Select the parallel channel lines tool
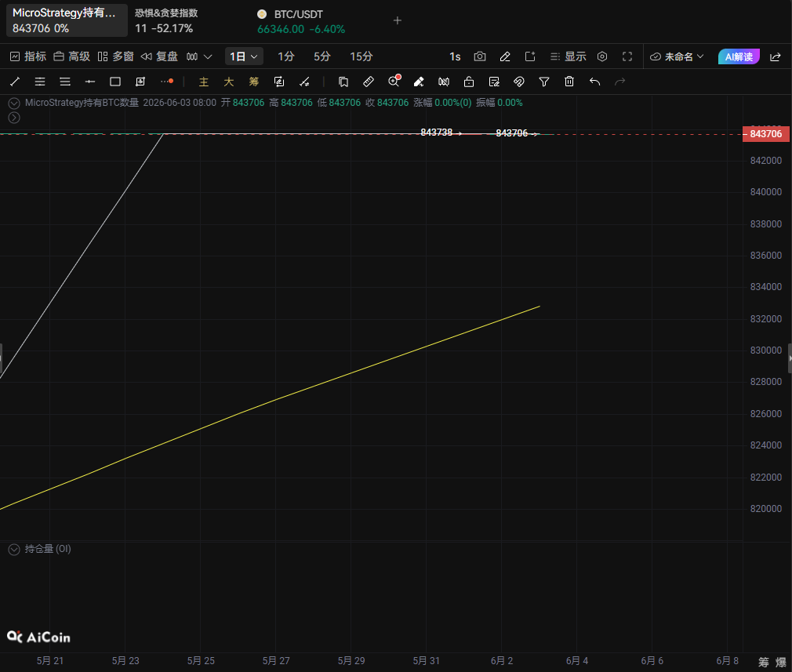This screenshot has width=792, height=672. (40, 82)
